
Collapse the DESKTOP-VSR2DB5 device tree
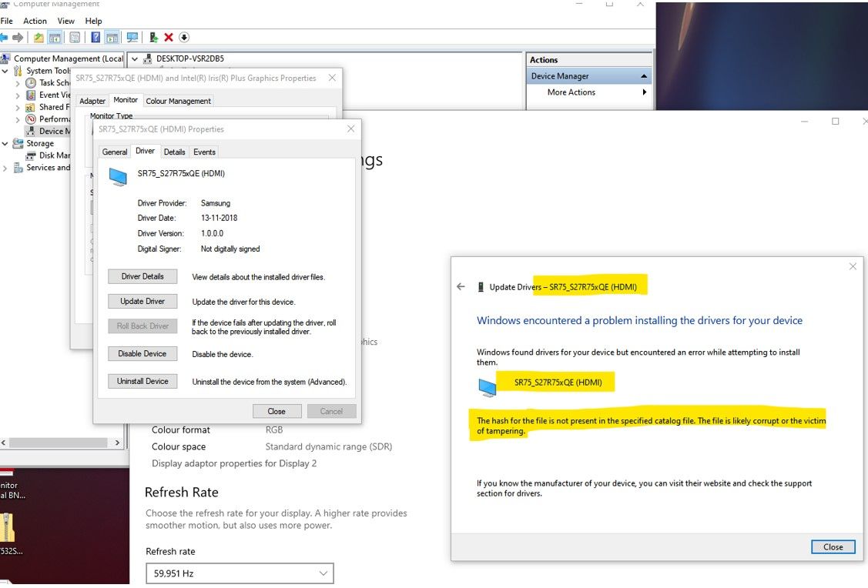tap(135, 58)
